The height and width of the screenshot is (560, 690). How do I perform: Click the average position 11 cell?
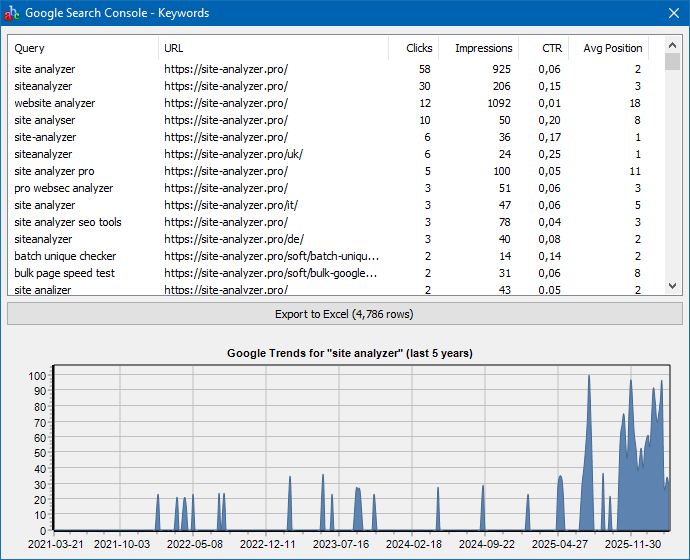[635, 171]
